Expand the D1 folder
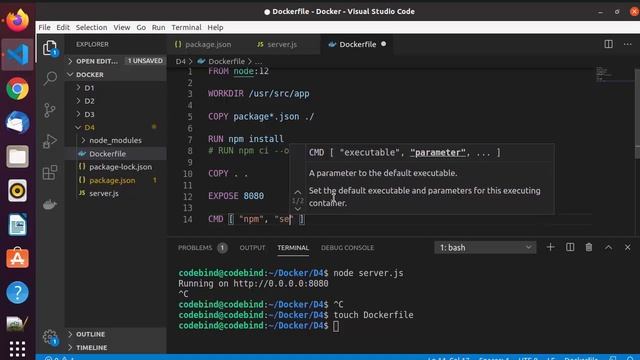The width and height of the screenshot is (640, 360). click(116, 88)
